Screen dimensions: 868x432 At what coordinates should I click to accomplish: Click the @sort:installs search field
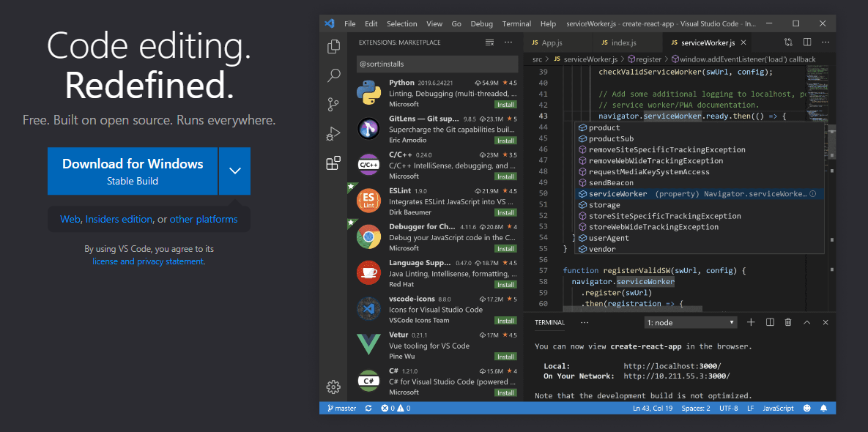[x=437, y=64]
